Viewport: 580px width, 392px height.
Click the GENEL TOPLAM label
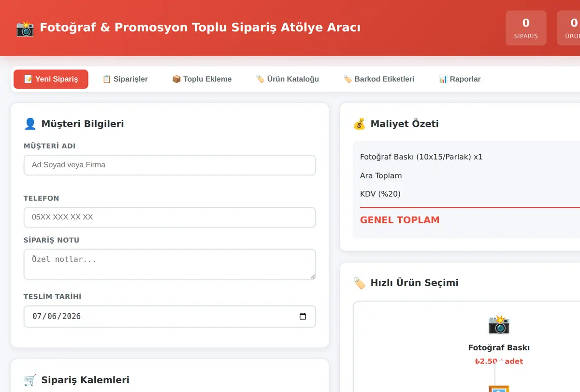coord(400,220)
